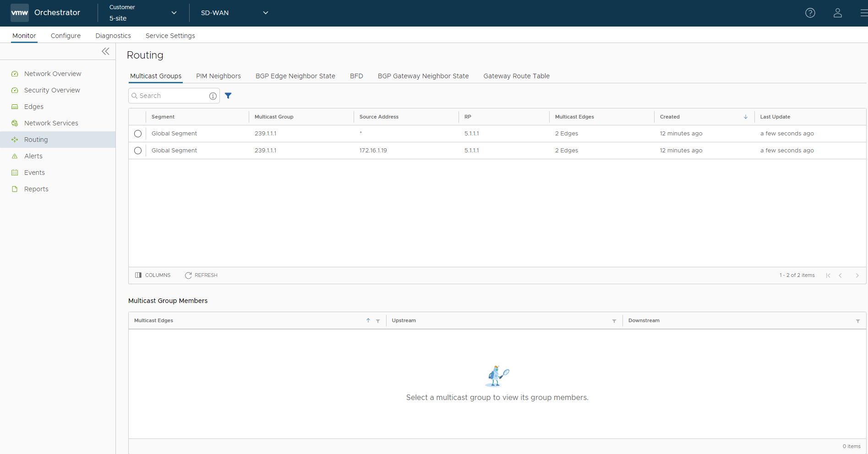Switch to the PIM Neighbors tab
Screen dimensions: 868x454
(x=218, y=76)
